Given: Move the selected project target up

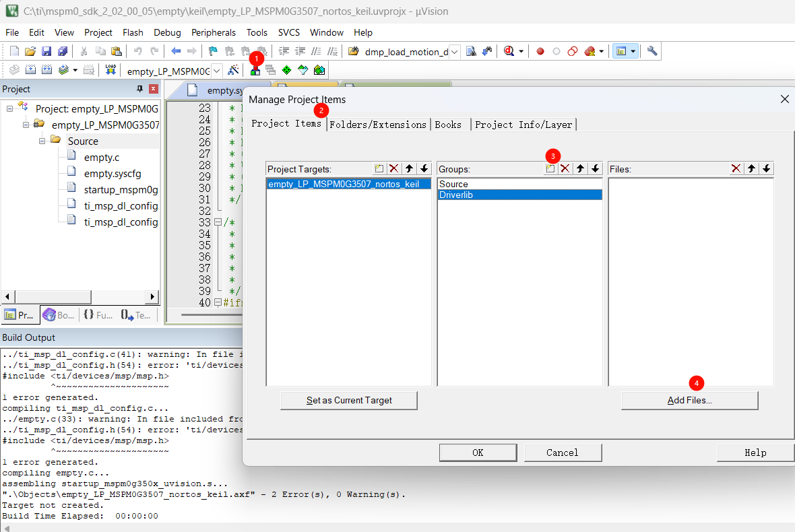Looking at the screenshot, I should [x=409, y=169].
